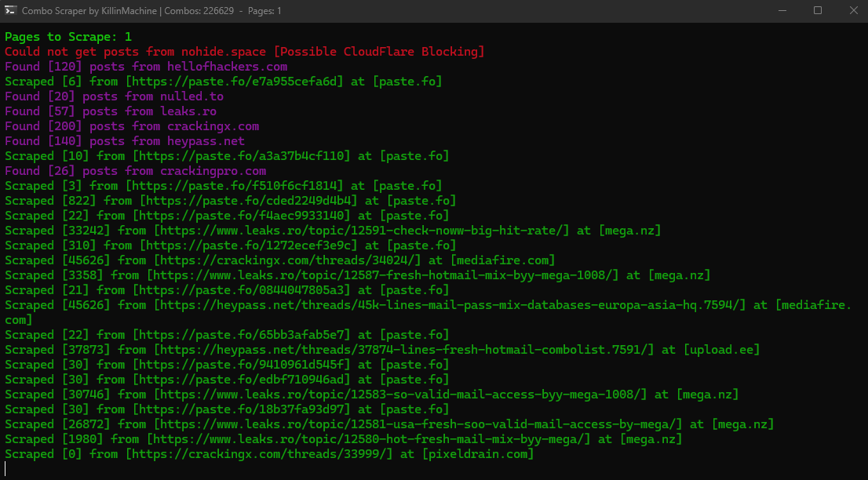Viewport: 868px width, 480px height.
Task: Close the Combo Scraper console window
Action: (853, 10)
